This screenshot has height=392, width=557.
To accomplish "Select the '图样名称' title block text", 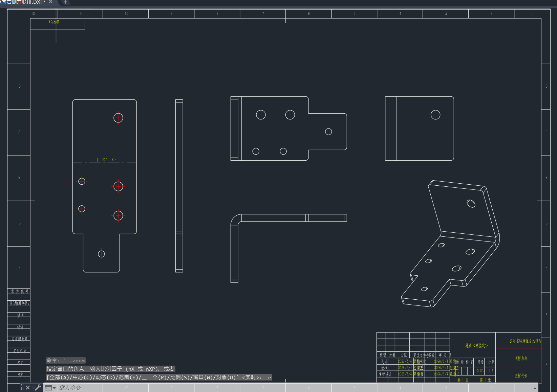I will pos(521,359).
